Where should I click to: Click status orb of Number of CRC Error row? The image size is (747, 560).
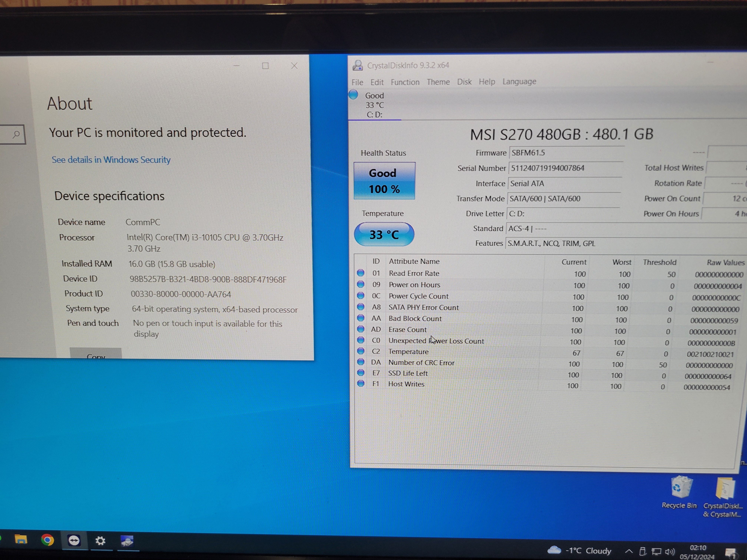(x=360, y=362)
